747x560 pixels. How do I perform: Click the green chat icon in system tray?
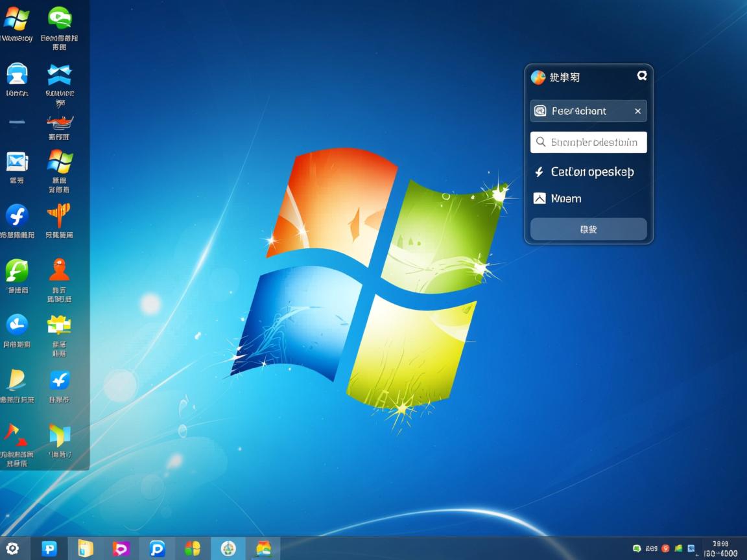pyautogui.click(x=637, y=548)
